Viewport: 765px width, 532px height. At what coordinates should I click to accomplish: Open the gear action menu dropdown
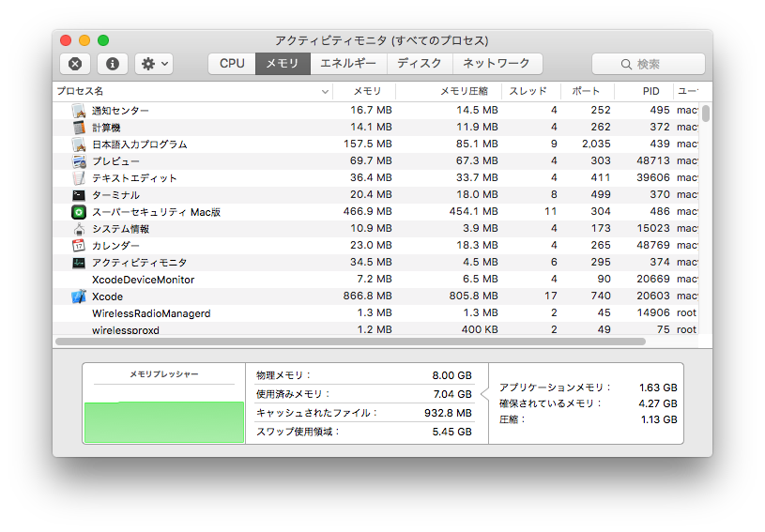[154, 64]
